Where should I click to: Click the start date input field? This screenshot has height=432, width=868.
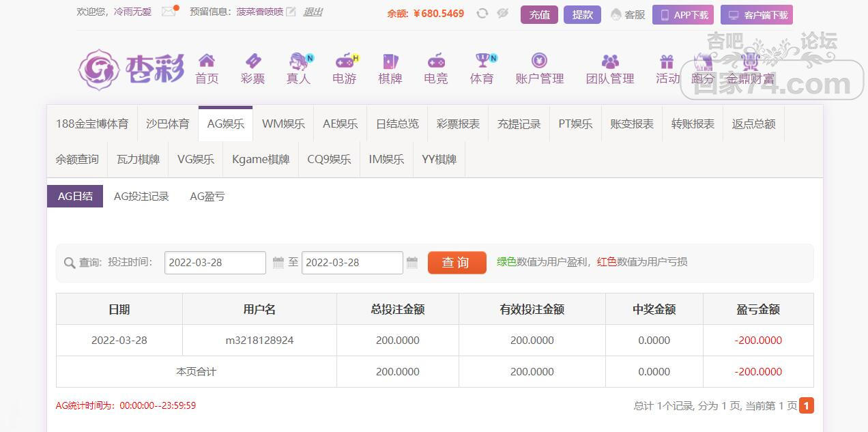point(215,263)
